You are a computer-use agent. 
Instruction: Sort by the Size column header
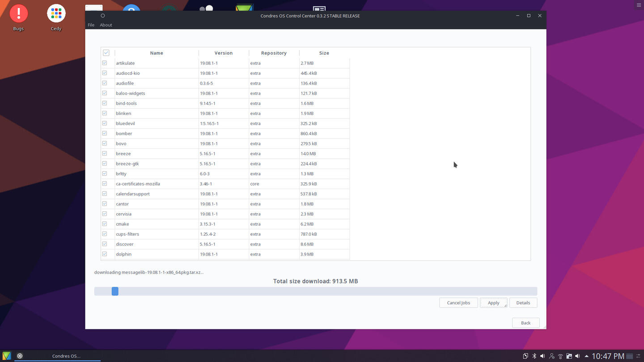[x=324, y=53]
